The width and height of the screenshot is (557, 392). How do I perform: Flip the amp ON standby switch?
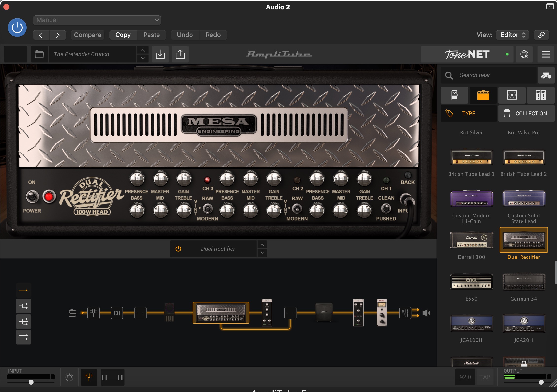tap(32, 196)
